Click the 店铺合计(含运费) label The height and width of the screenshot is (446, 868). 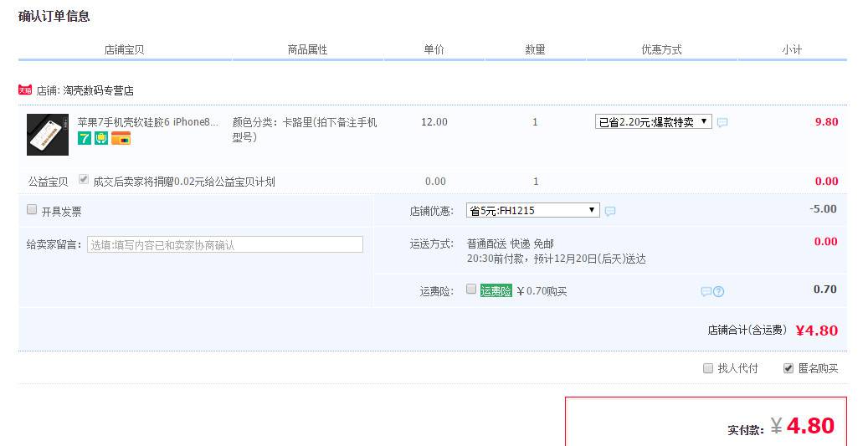(x=747, y=330)
